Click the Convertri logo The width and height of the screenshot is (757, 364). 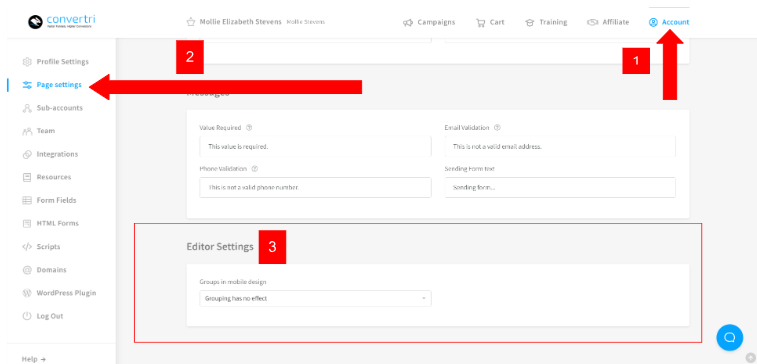(61, 22)
